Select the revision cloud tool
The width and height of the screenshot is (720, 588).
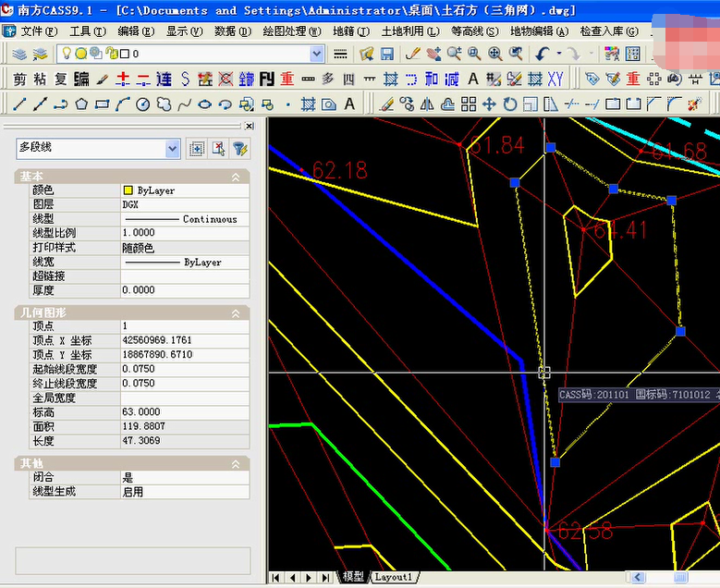(164, 104)
